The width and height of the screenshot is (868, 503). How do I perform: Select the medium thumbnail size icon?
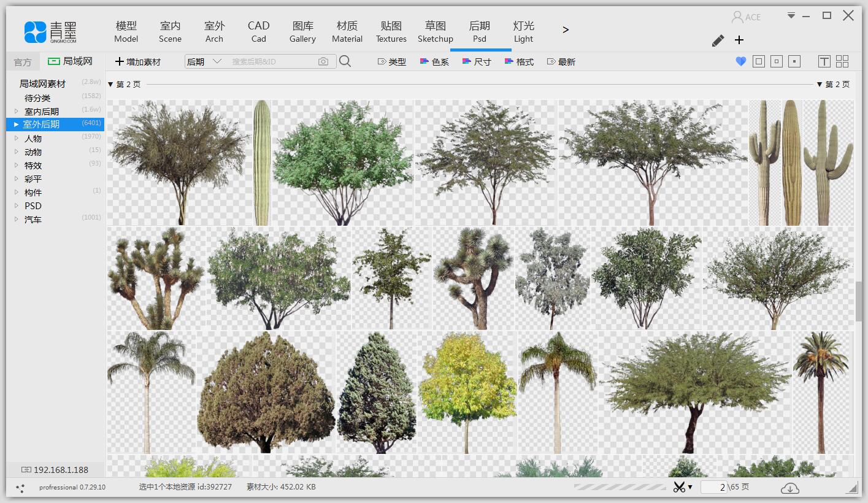(x=777, y=61)
